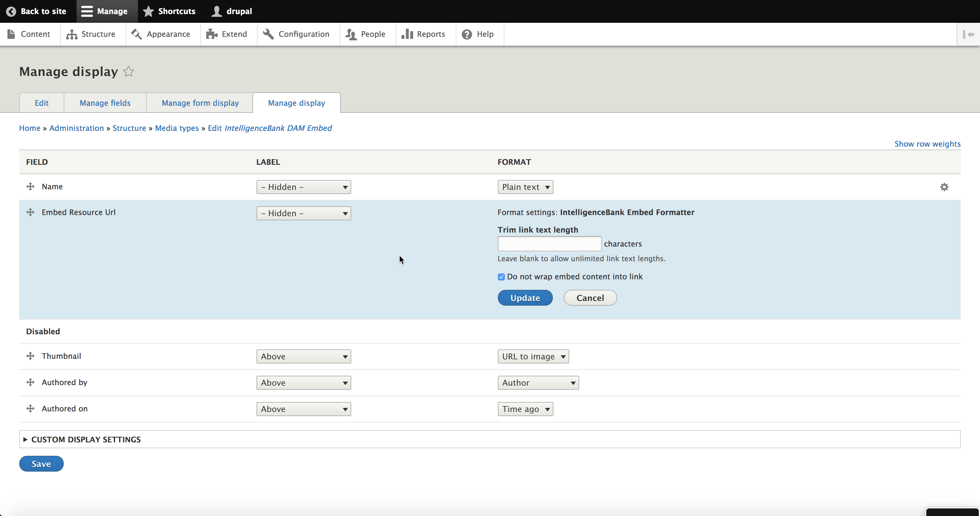Open the Manage form display tab
980x516 pixels.
coord(200,103)
